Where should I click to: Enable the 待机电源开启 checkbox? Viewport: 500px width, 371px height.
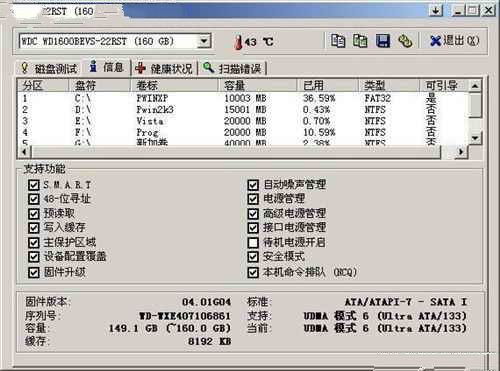(x=253, y=242)
